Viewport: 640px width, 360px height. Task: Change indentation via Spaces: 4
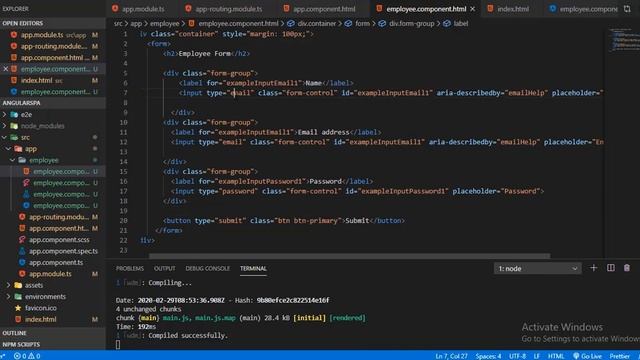pos(488,356)
